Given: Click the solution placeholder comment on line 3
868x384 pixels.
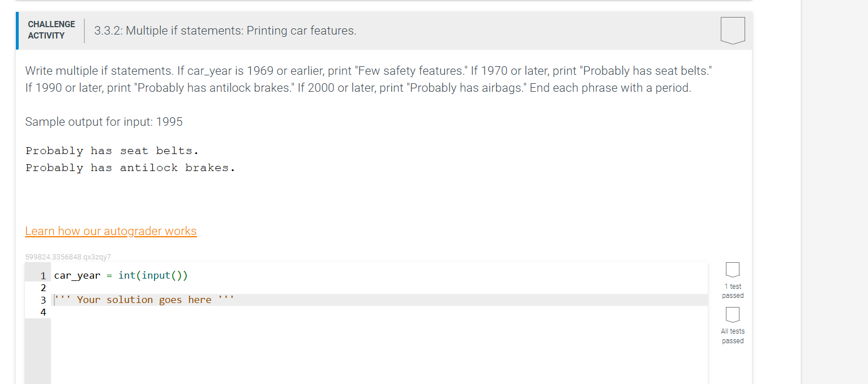Looking at the screenshot, I should pyautogui.click(x=143, y=299).
